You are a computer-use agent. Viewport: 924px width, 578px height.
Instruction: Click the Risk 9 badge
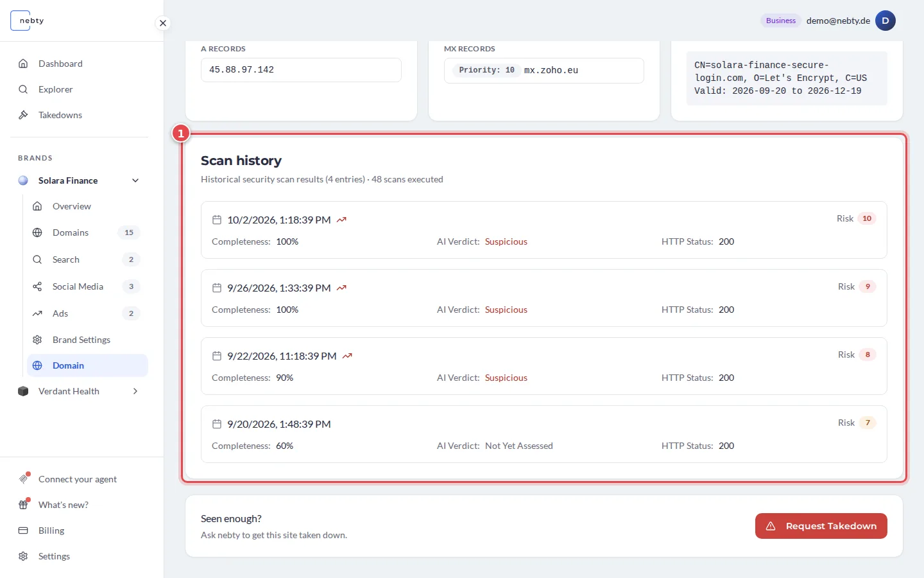[x=868, y=286]
